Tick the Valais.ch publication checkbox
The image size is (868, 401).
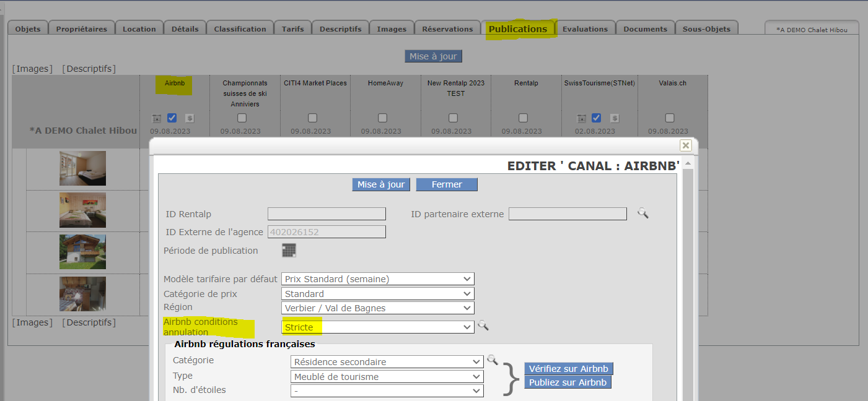click(670, 118)
